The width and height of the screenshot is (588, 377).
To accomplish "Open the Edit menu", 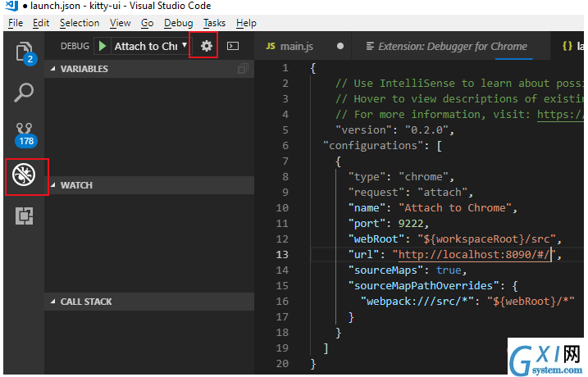I will pyautogui.click(x=41, y=23).
